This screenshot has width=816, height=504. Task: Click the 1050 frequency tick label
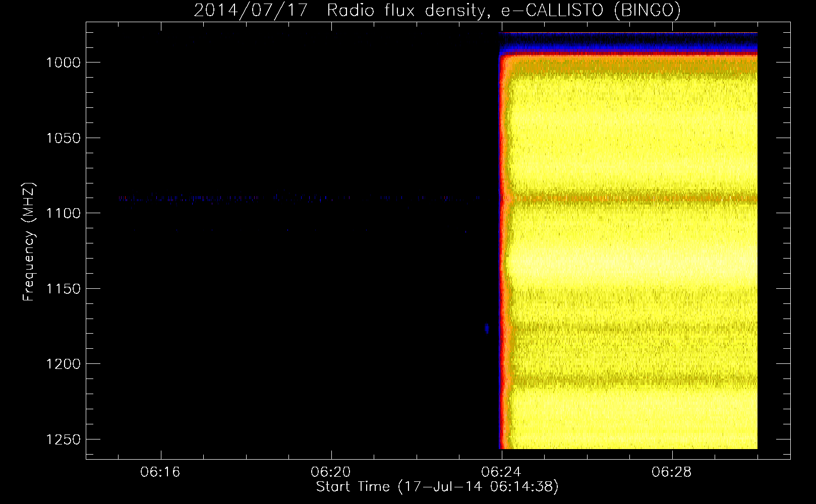coord(63,138)
